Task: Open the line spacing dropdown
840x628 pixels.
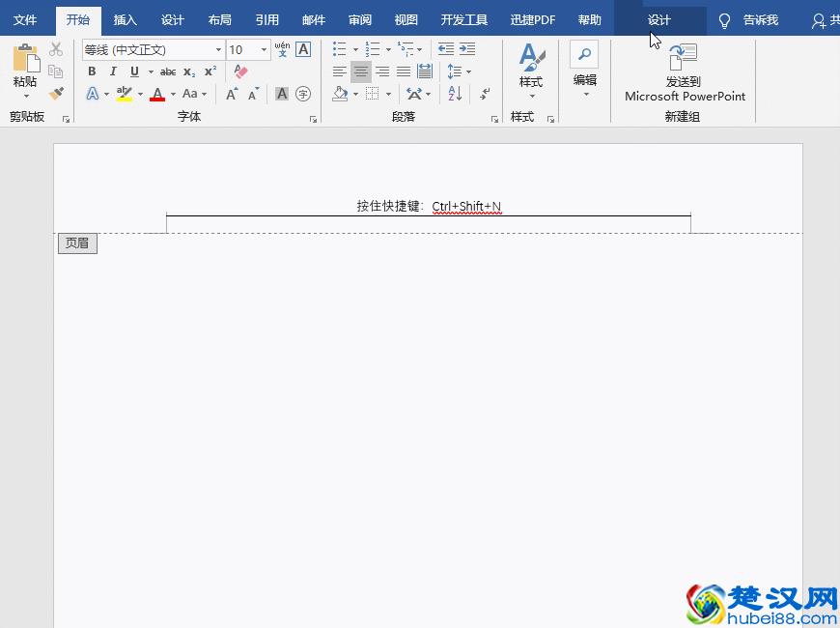Action: (x=468, y=71)
